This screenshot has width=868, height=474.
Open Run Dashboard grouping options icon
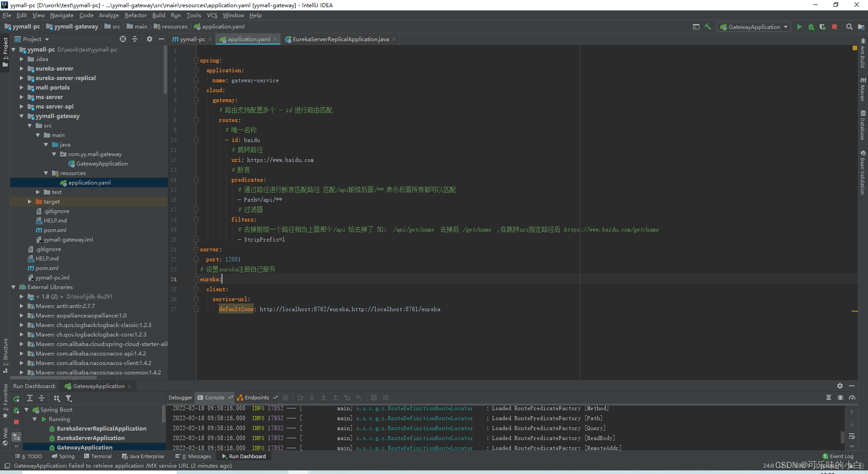pos(57,398)
